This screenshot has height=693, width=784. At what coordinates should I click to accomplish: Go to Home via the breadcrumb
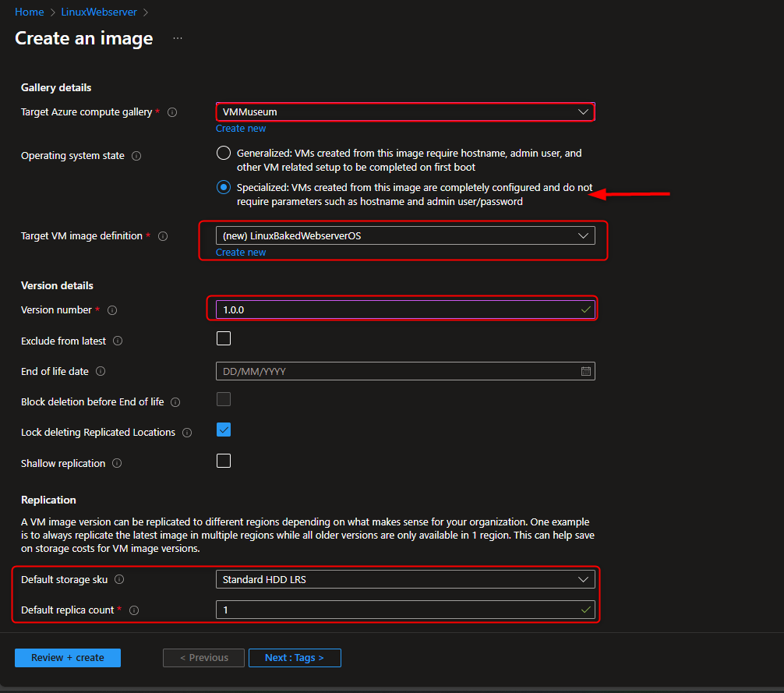coord(29,12)
